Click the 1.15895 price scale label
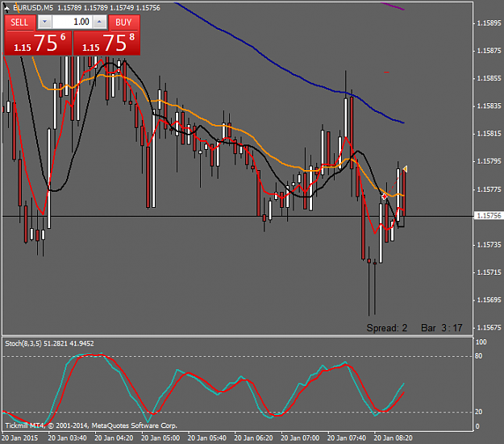Viewport: 504px width, 444px height. click(489, 23)
